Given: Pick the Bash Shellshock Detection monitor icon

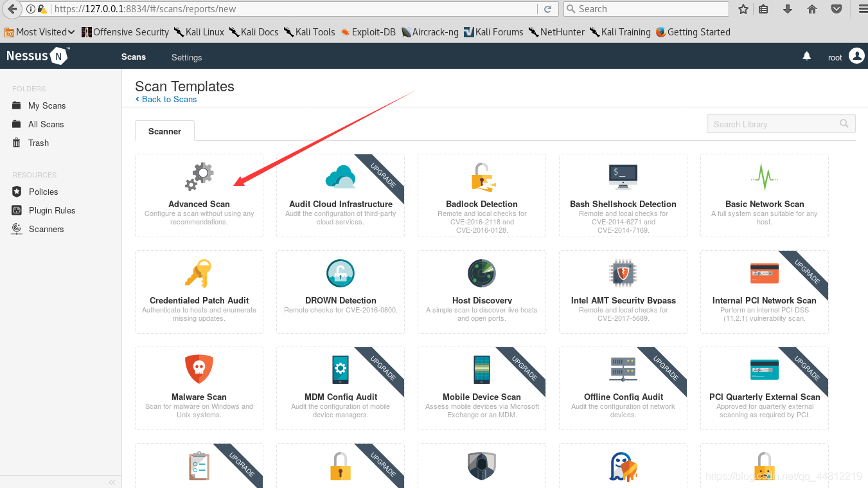Looking at the screenshot, I should coord(623,177).
